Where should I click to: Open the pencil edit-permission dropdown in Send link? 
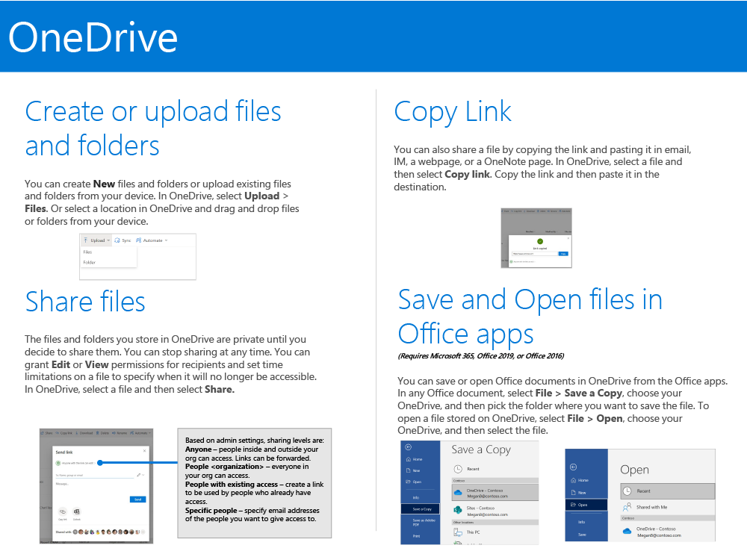click(x=140, y=475)
